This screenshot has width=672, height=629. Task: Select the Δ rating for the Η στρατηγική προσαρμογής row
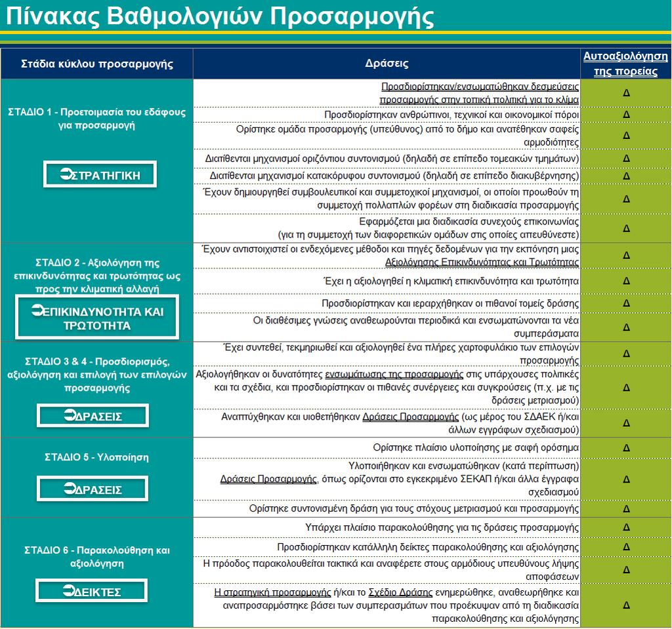626,605
